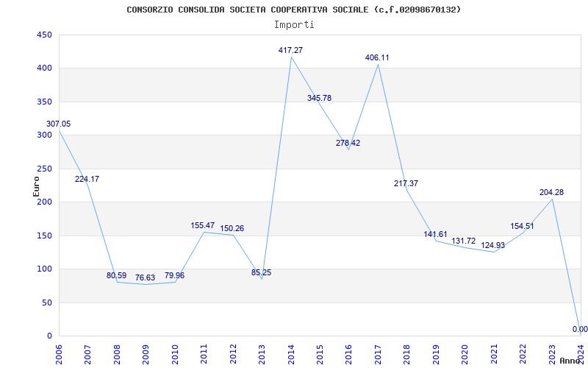
Task: Select the 278.42 data label
Action: (348, 143)
